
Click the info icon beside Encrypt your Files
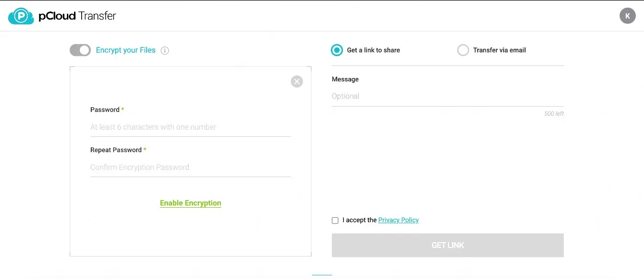[x=165, y=50]
